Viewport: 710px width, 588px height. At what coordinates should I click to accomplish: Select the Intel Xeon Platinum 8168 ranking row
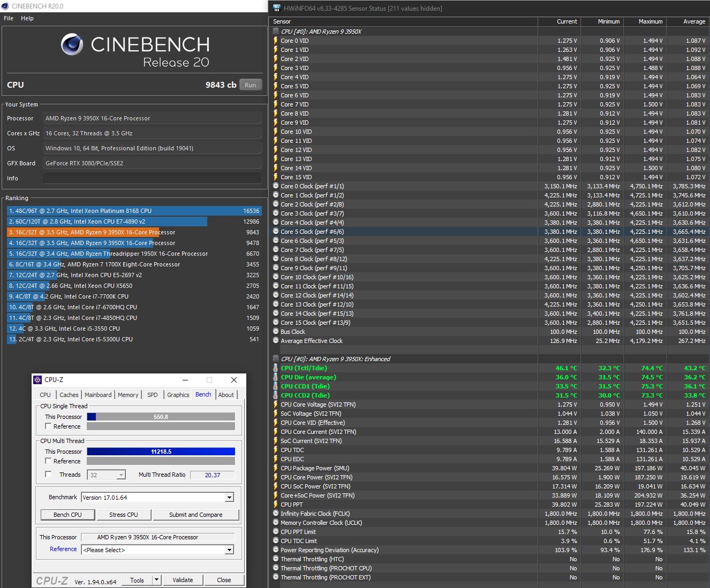(x=134, y=211)
